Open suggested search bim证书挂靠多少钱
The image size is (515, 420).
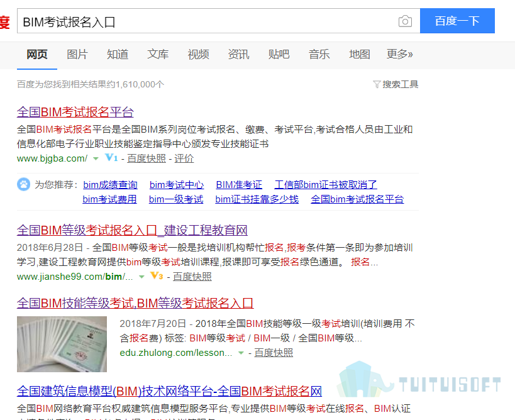point(257,199)
